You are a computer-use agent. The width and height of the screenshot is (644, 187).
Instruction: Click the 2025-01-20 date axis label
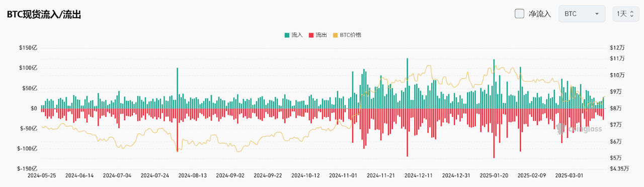pos(494,175)
